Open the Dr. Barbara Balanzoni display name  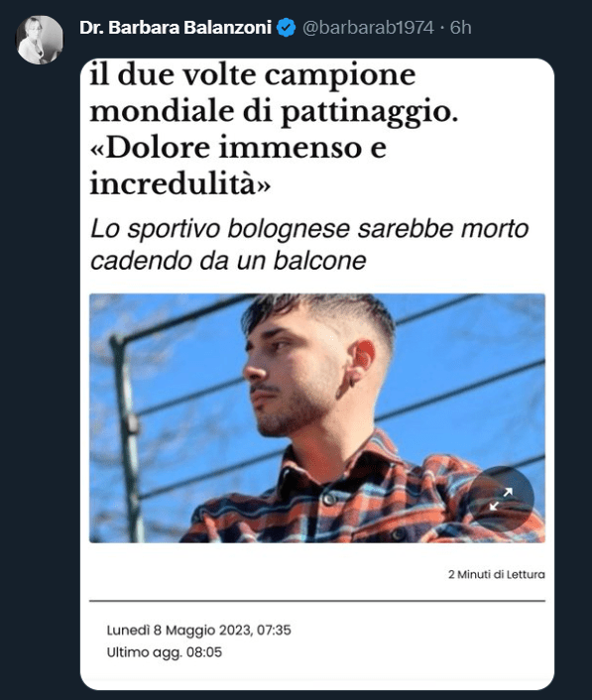click(x=176, y=28)
